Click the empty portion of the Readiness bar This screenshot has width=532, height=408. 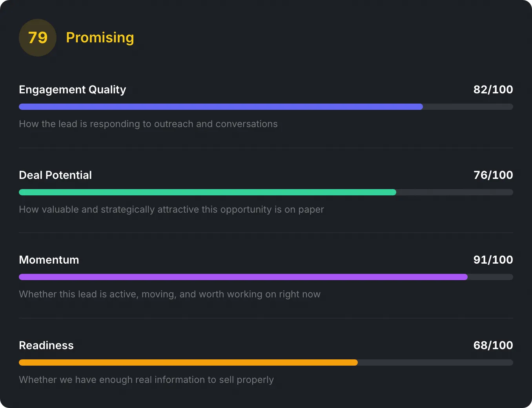435,362
